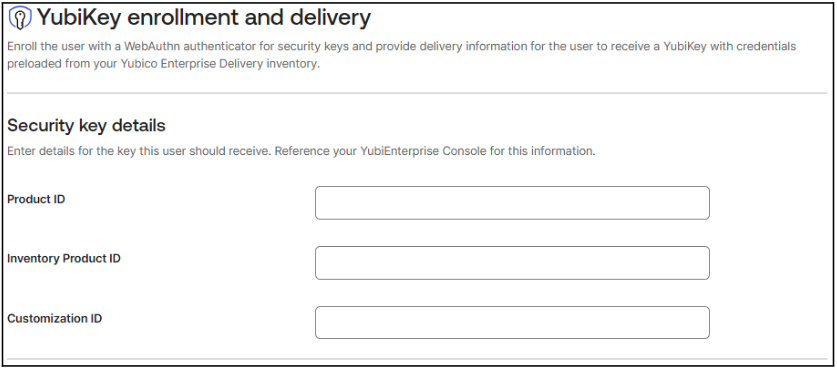Click the YubiKey shield keyhole icon
The image size is (837, 369).
coord(20,19)
